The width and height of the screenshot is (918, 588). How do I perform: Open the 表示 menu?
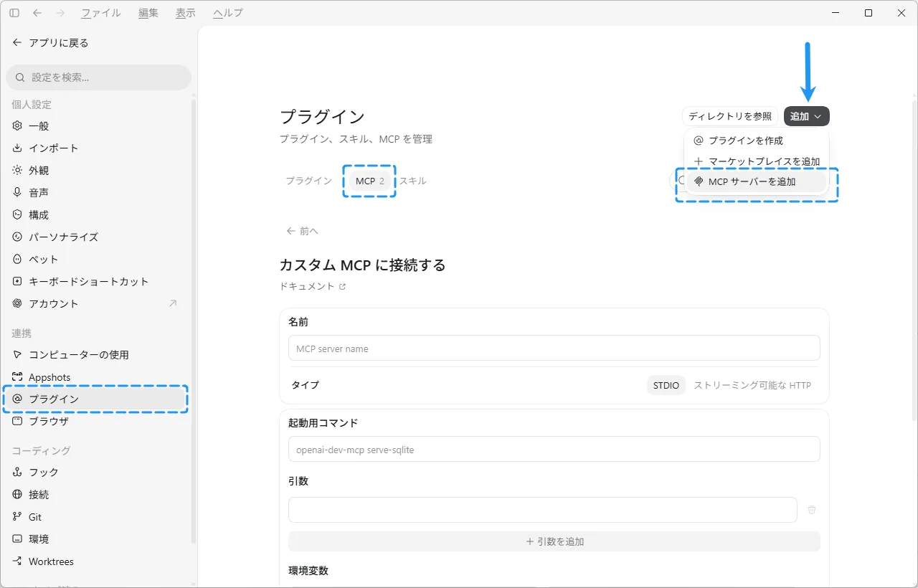[185, 13]
